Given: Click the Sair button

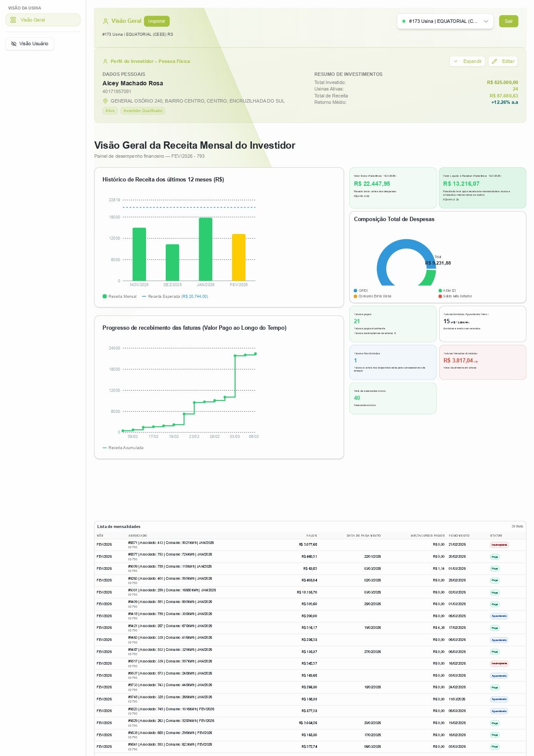Looking at the screenshot, I should (x=509, y=21).
